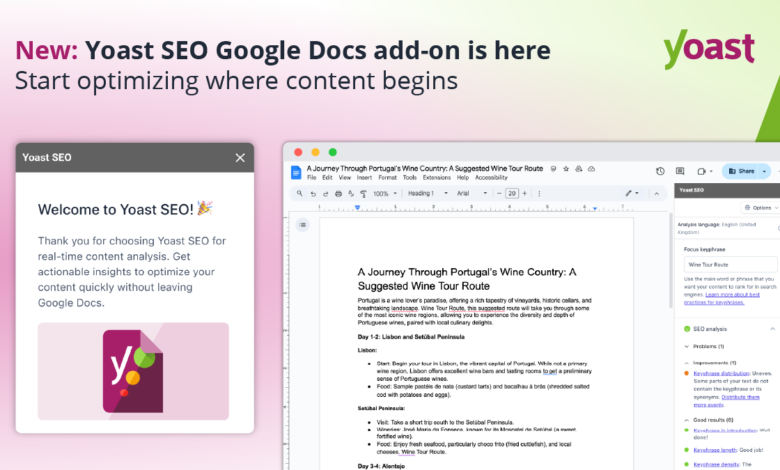Click the document heading A Journey Through Portugal's

click(x=467, y=279)
